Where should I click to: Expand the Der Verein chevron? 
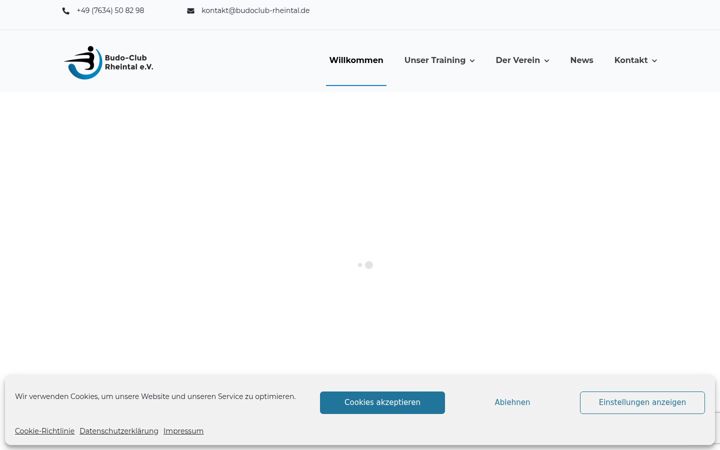coord(546,61)
